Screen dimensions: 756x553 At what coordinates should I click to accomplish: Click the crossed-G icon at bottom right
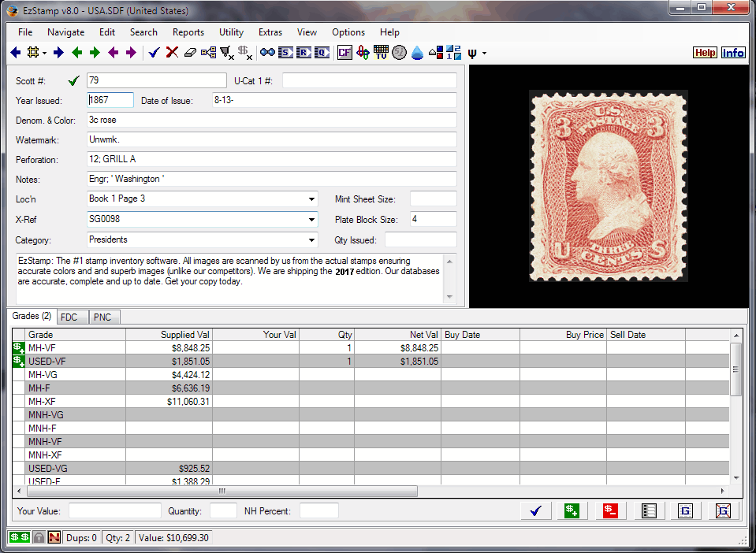[722, 510]
